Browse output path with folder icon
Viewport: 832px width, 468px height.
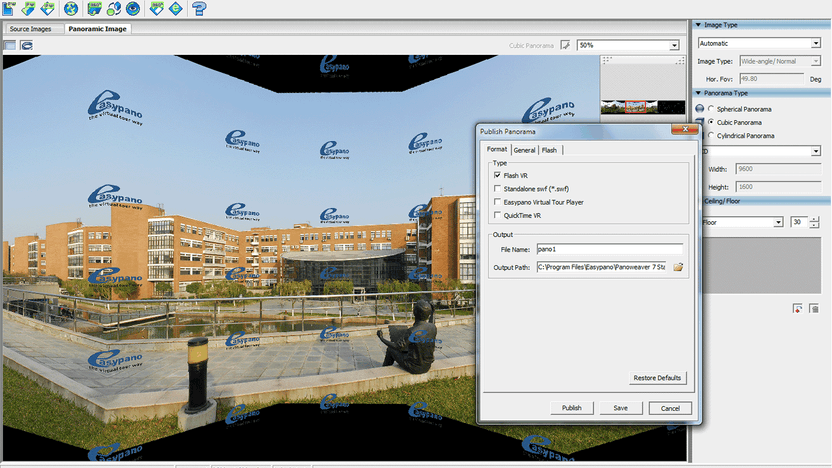(x=678, y=267)
